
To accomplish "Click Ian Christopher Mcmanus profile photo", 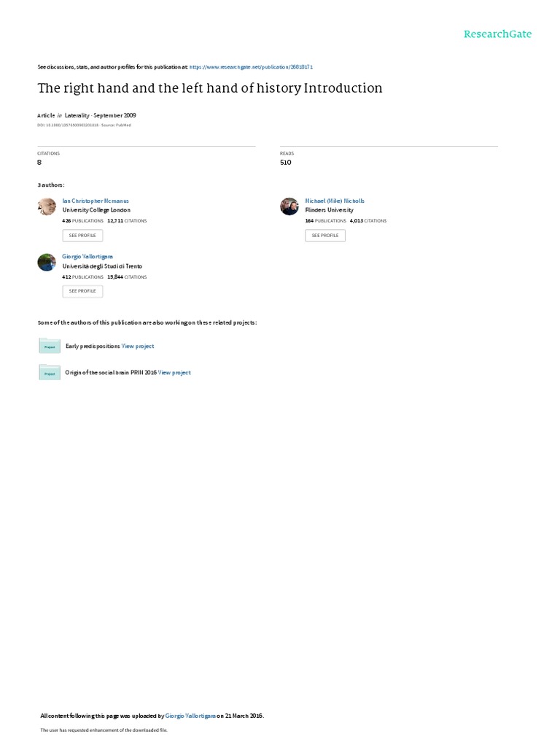I will click(x=47, y=206).
